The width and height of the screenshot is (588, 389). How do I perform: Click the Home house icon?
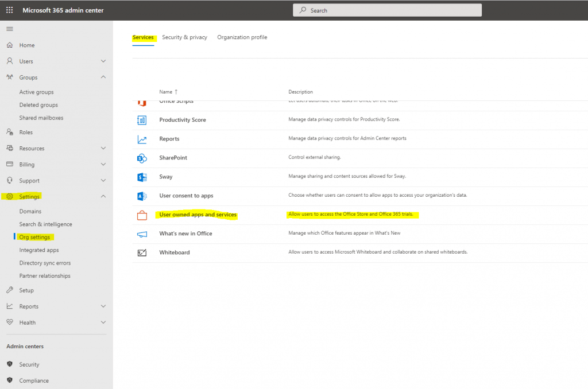point(10,45)
